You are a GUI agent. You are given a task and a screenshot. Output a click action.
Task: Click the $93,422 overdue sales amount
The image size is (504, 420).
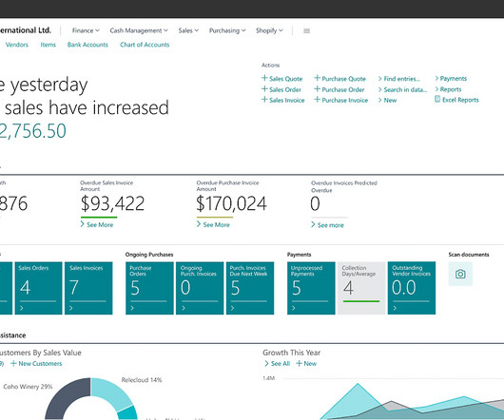click(112, 203)
